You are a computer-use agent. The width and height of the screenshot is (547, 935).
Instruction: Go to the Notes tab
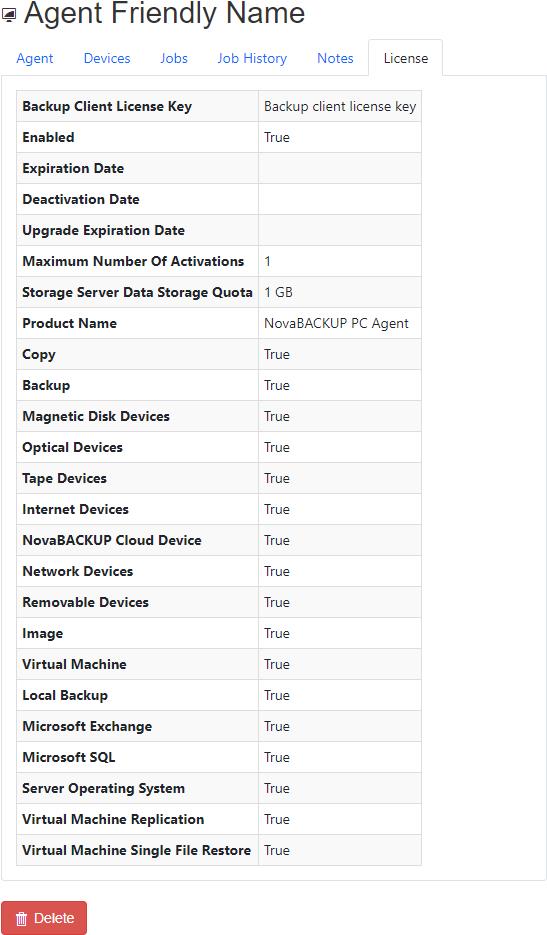[x=335, y=58]
